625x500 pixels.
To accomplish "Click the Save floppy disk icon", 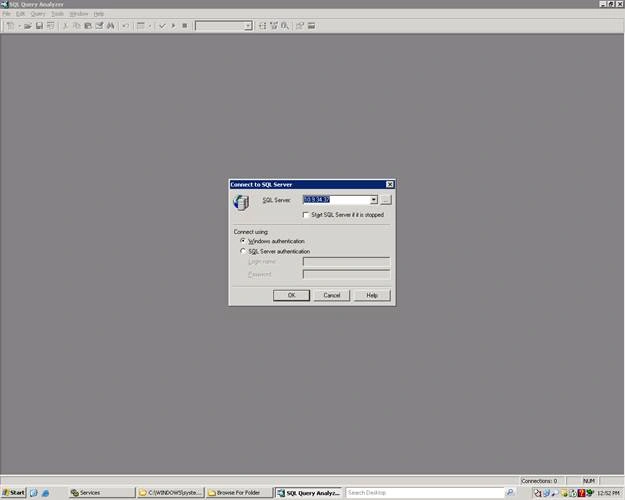I will tap(39, 26).
